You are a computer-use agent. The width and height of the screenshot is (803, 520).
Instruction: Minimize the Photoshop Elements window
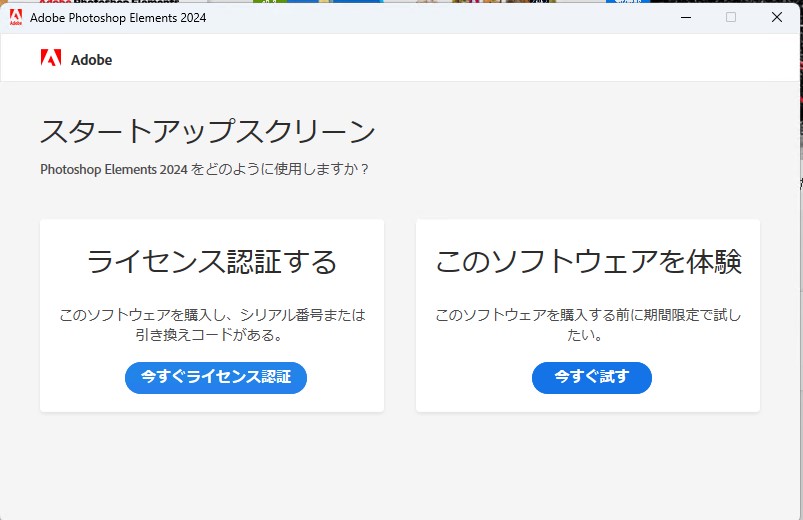pos(686,17)
